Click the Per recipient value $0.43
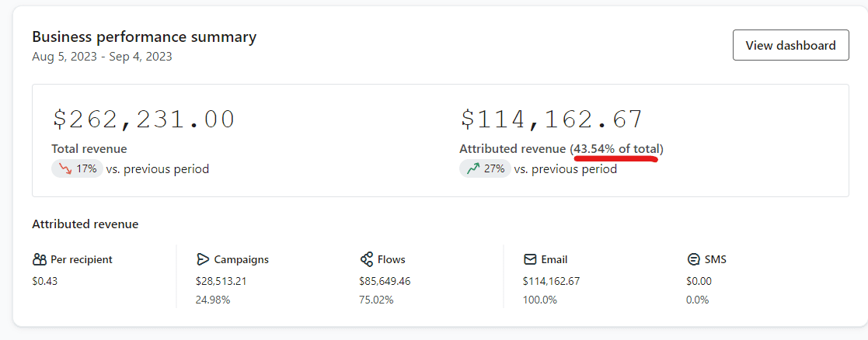This screenshot has width=868, height=340. [44, 281]
